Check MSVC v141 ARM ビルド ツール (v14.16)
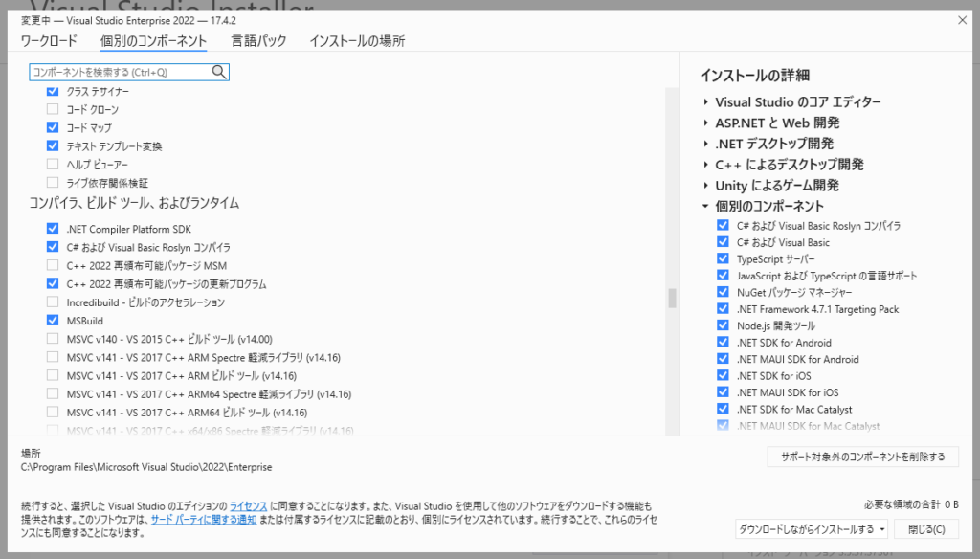Image resolution: width=980 pixels, height=559 pixels. [53, 376]
